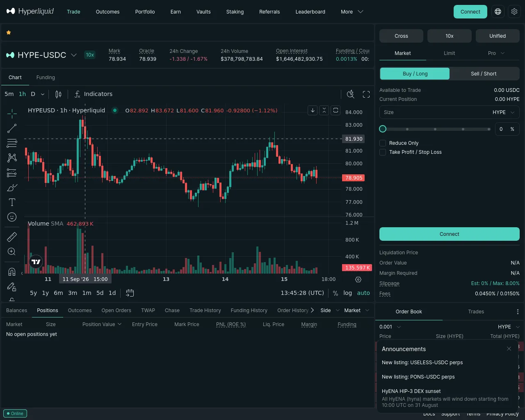Image resolution: width=525 pixels, height=420 pixels.
Task: Open the Side filter dropdown
Action: click(330, 310)
